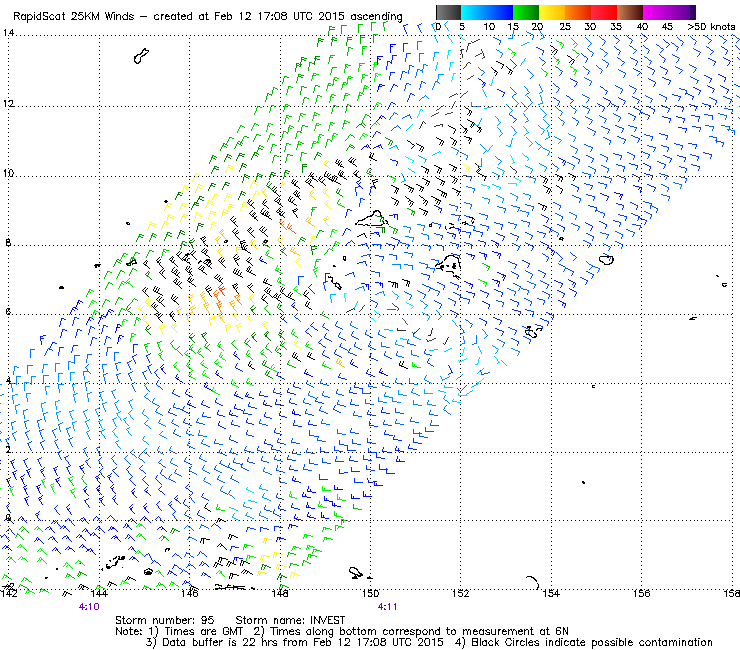Click the 'measurement at 6N' note text
Image resolution: width=740 pixels, height=650 pixels.
pos(515,631)
